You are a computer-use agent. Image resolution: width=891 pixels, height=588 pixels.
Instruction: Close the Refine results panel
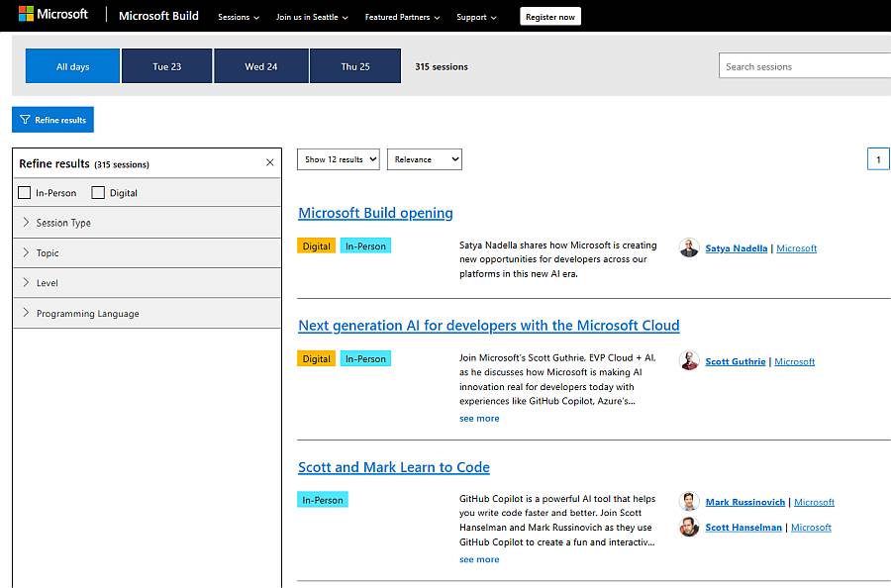click(x=270, y=162)
